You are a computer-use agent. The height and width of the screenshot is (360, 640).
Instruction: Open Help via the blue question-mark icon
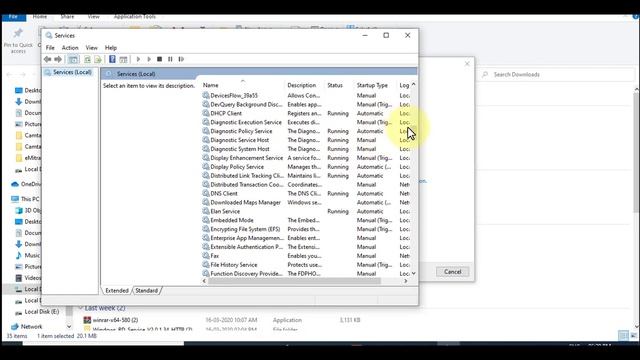point(112,59)
